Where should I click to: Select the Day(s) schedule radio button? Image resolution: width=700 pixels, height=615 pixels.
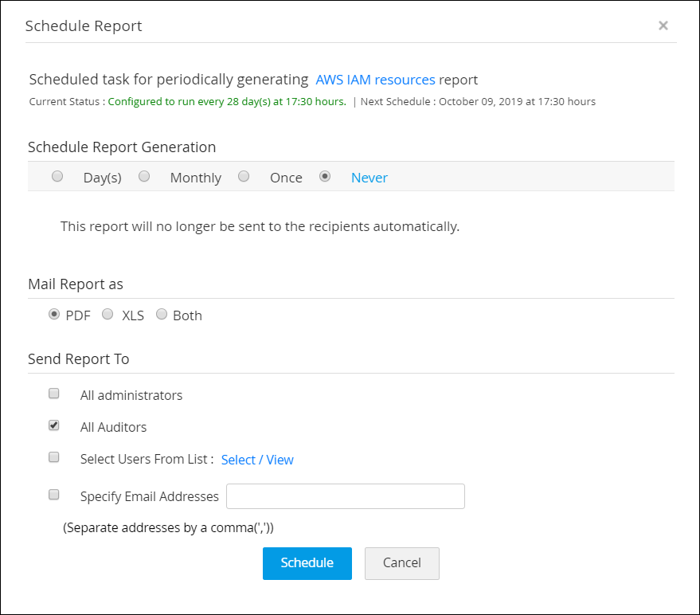57,177
